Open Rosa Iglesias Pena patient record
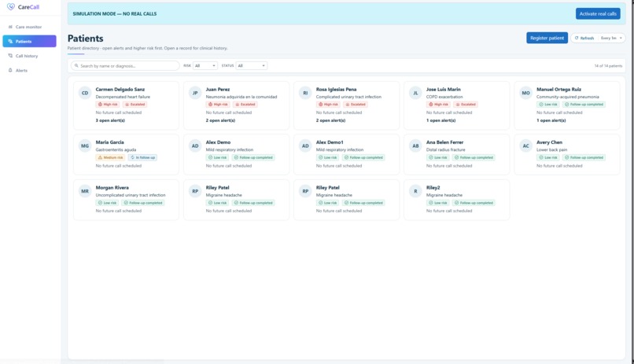The image size is (634, 364). click(x=347, y=105)
